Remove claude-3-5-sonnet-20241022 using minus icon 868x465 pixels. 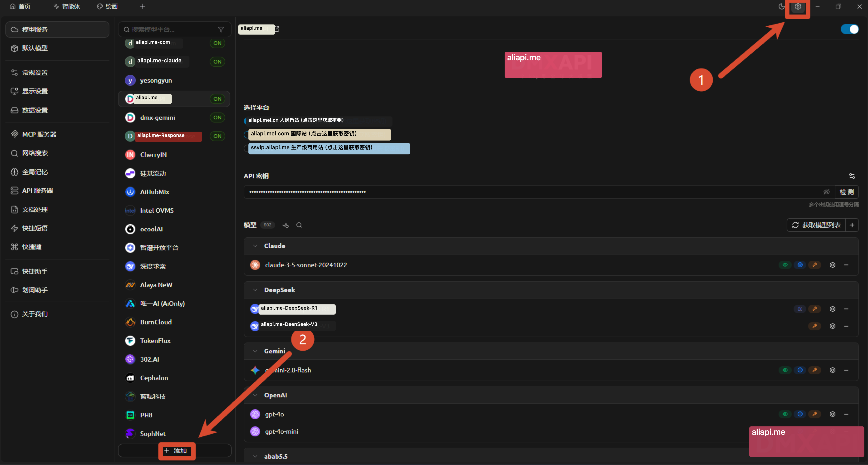click(846, 265)
